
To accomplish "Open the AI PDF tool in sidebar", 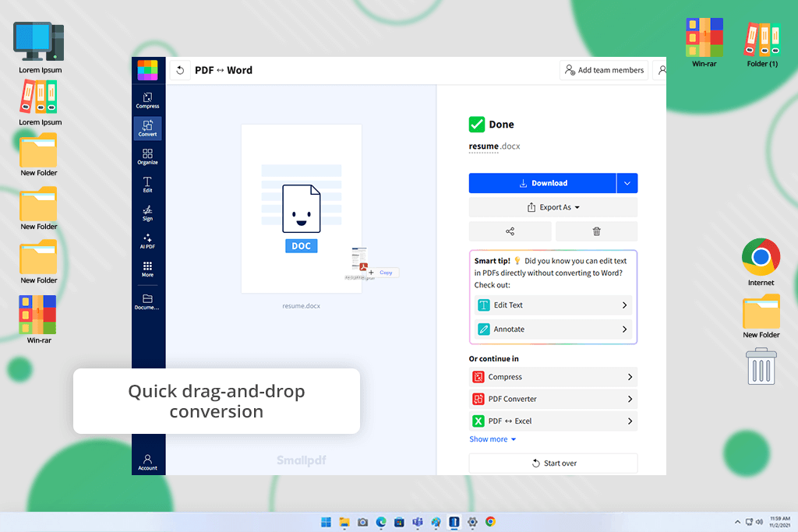I will click(x=147, y=241).
